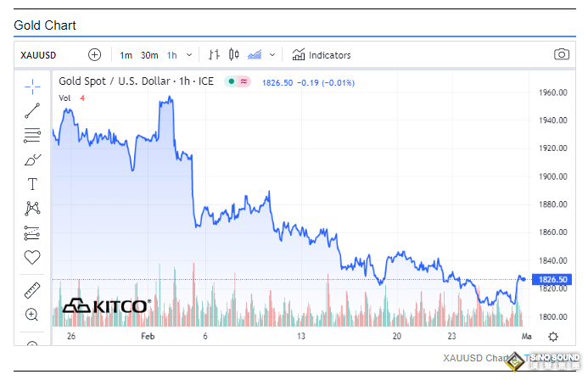Switch to 30m timeframe

pos(148,55)
